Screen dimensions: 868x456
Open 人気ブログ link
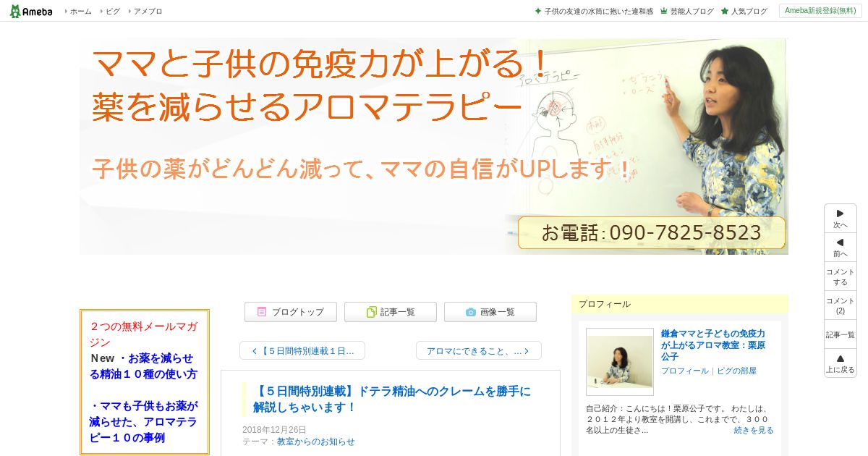click(749, 12)
